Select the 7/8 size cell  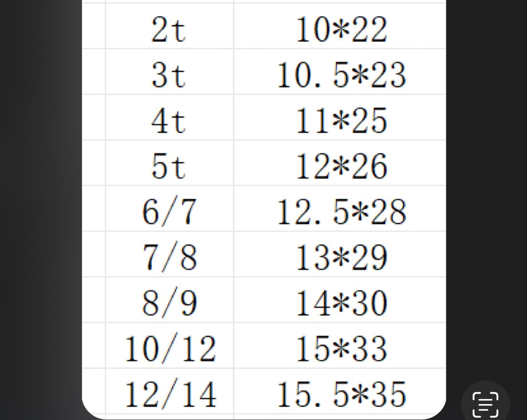169,254
